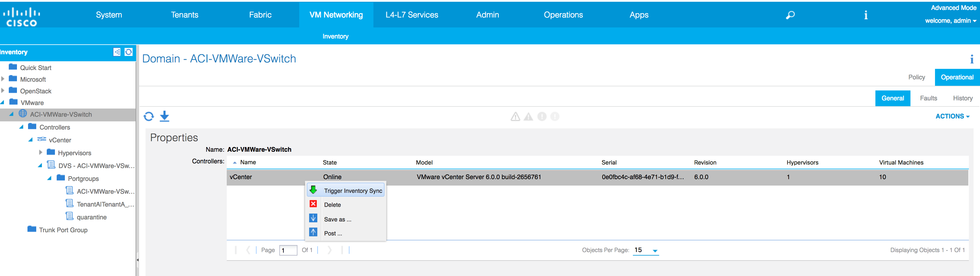
Task: Click the Inventory submenu link
Action: [335, 36]
